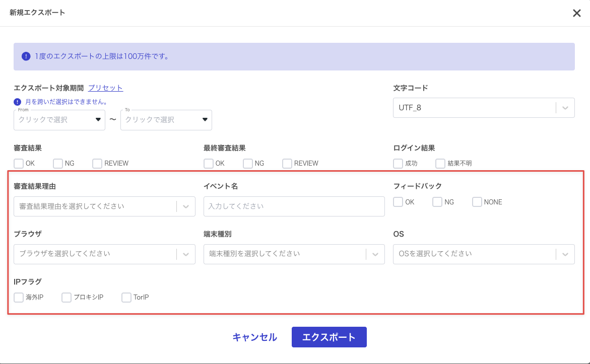Open the 端末種別 selection dropdown
Screen dimensions: 590x364
[375, 254]
